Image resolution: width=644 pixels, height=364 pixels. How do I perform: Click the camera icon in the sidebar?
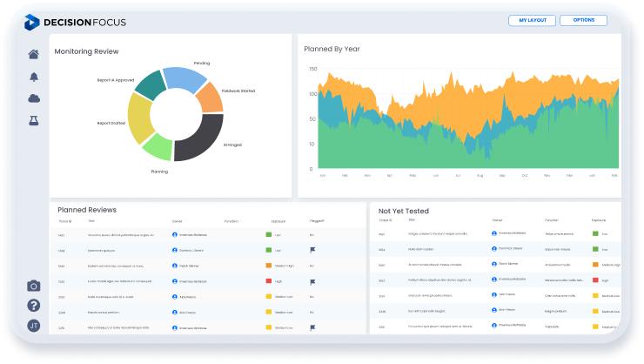click(34, 286)
